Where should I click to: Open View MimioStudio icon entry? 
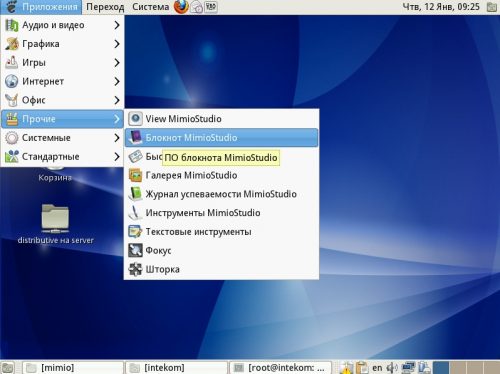tap(135, 119)
